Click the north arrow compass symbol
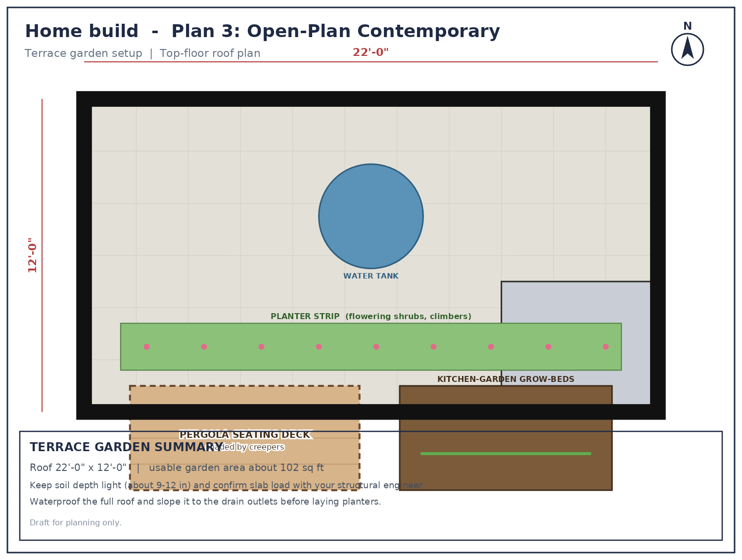The width and height of the screenshot is (742, 560). click(x=688, y=49)
